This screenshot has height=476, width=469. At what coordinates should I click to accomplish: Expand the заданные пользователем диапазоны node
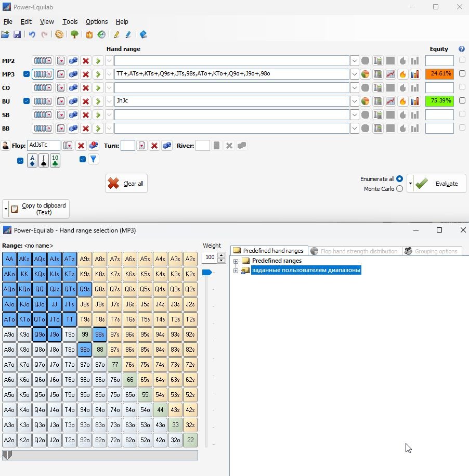coord(236,271)
